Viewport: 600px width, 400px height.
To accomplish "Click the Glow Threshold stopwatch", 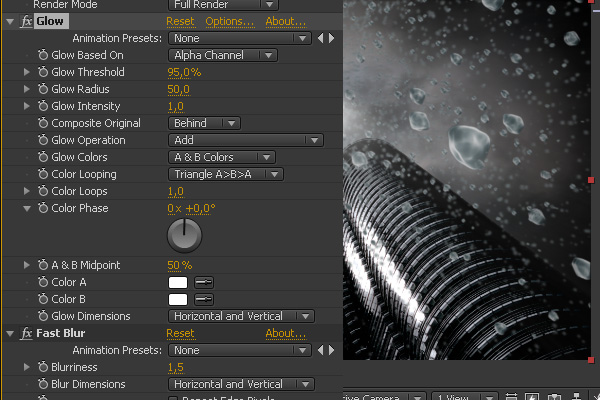I will click(x=43, y=72).
